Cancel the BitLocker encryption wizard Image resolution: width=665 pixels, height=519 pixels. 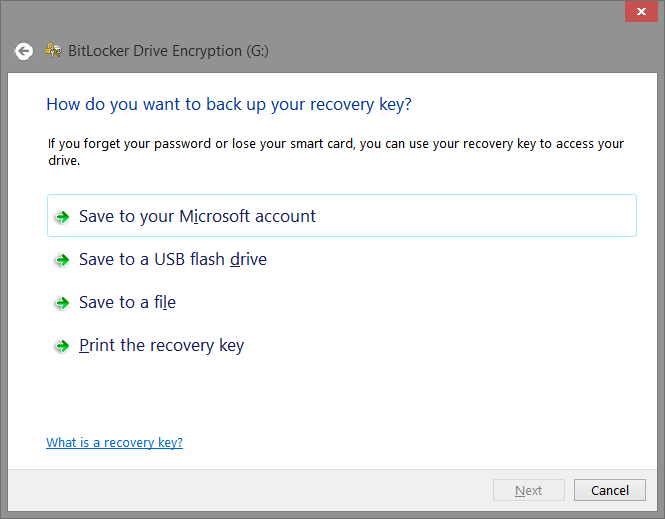click(x=610, y=490)
